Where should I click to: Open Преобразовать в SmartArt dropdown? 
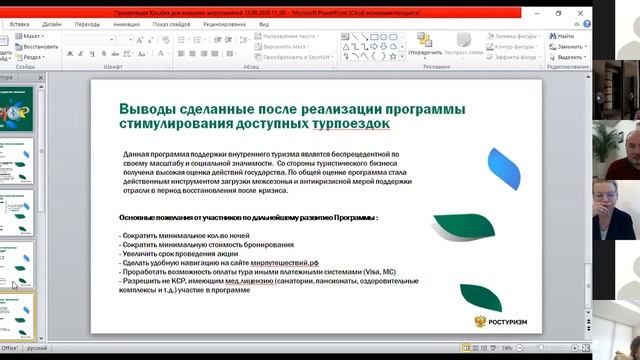294,57
